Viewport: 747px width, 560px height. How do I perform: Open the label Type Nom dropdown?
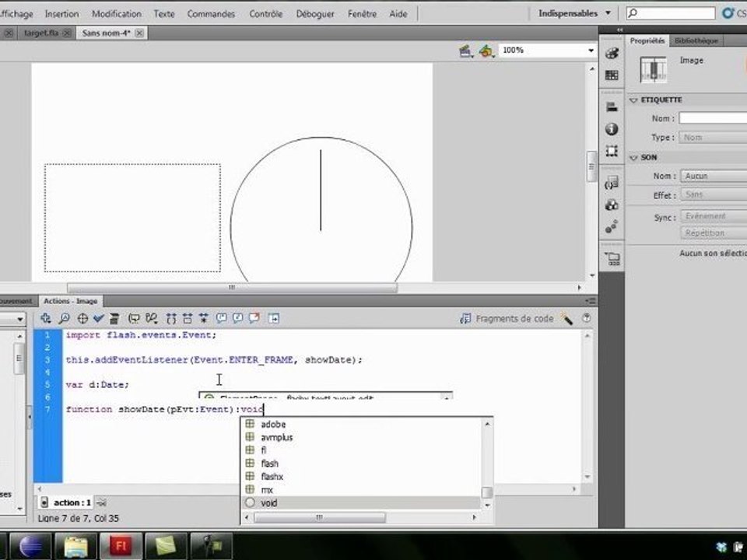coord(713,138)
